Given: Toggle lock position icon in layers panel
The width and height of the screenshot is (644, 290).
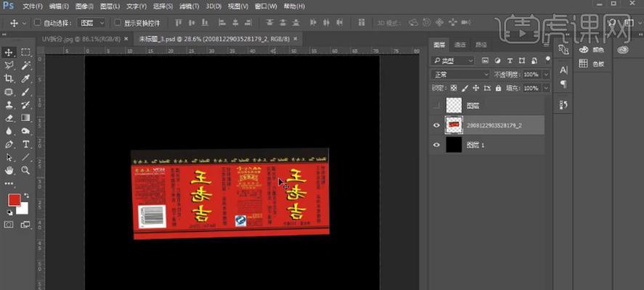Looking at the screenshot, I should [476, 88].
